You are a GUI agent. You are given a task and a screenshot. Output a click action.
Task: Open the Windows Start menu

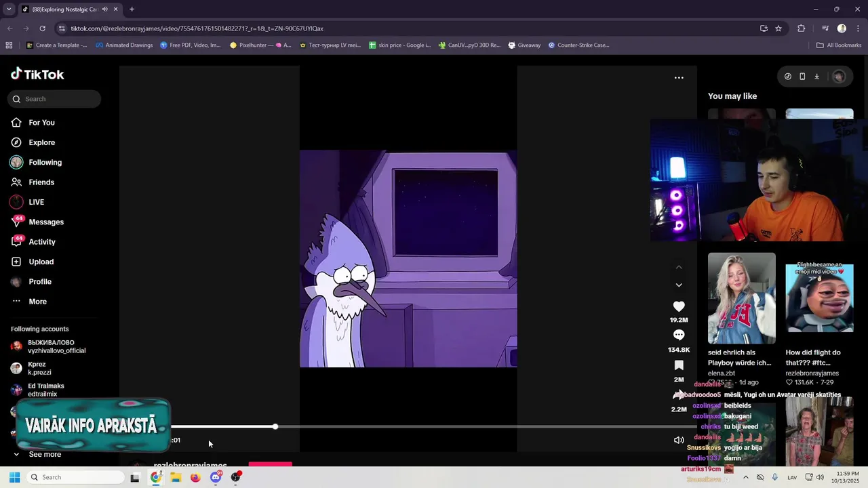[x=14, y=477]
